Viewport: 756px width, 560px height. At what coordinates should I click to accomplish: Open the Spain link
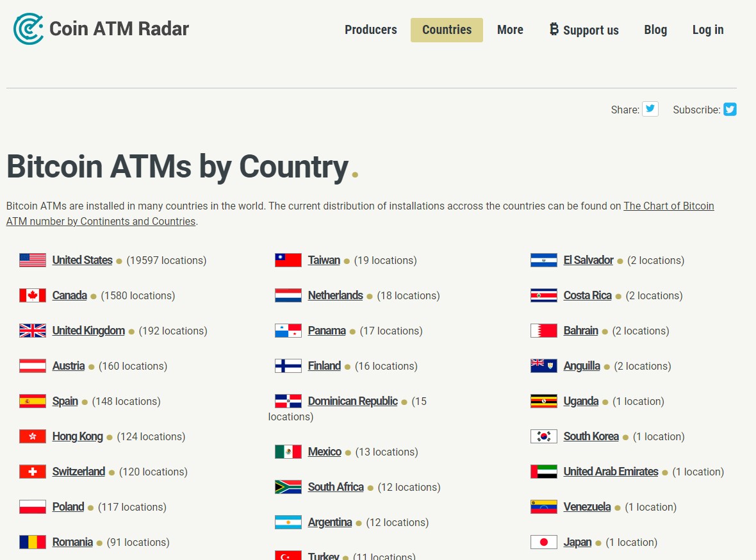[x=65, y=401]
